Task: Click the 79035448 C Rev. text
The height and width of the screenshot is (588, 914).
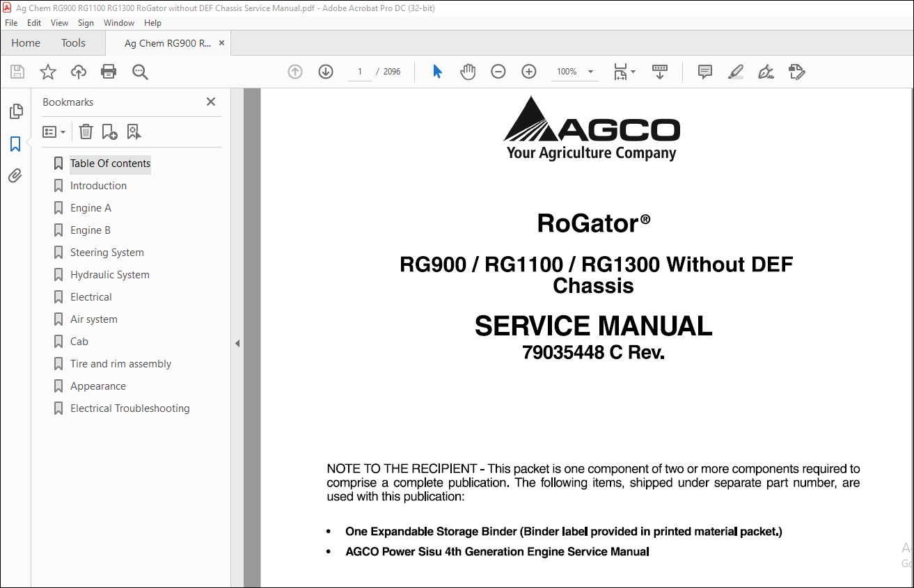Action: click(594, 353)
